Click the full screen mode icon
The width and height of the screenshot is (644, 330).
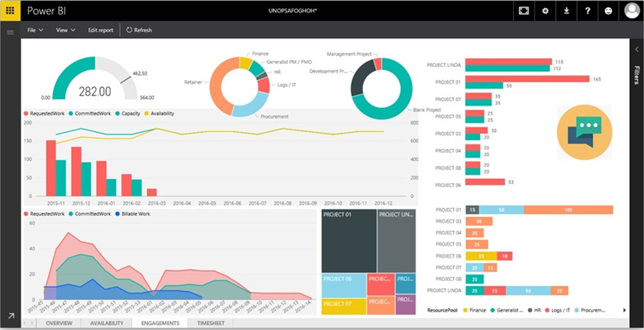524,11
